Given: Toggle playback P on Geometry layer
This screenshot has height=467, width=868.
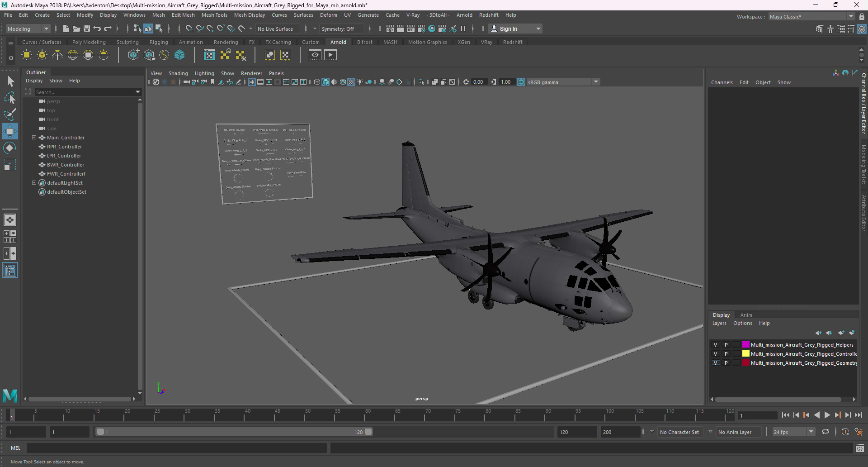Looking at the screenshot, I should click(726, 363).
